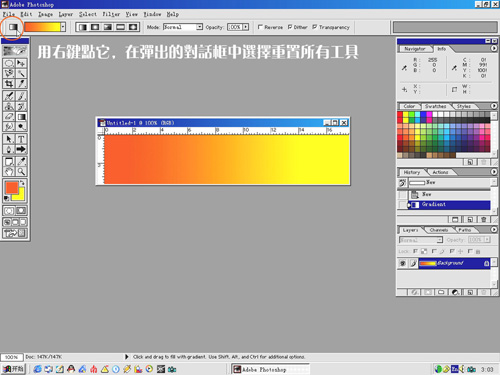Switch to the Channels tab
The height and width of the screenshot is (375, 500).
[439, 230]
